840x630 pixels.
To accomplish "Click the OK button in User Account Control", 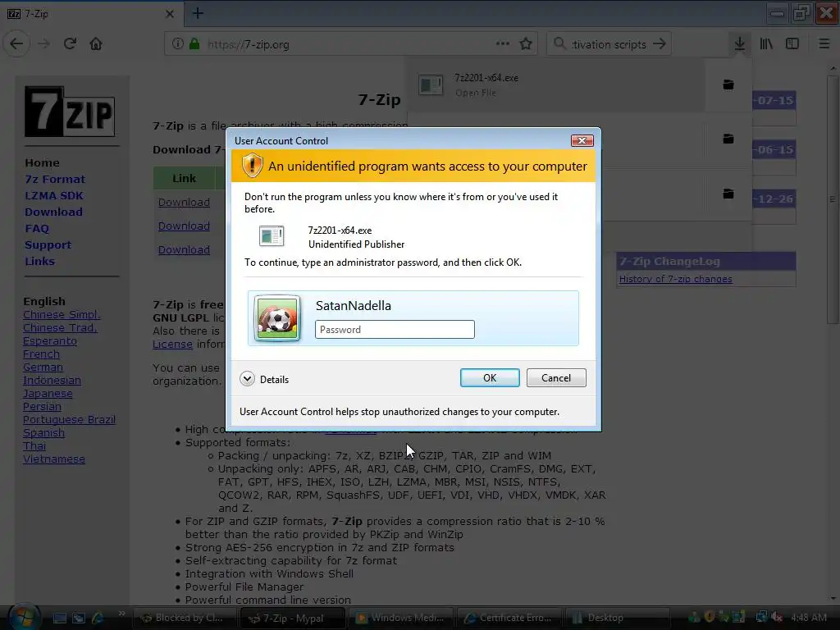I will [x=490, y=377].
